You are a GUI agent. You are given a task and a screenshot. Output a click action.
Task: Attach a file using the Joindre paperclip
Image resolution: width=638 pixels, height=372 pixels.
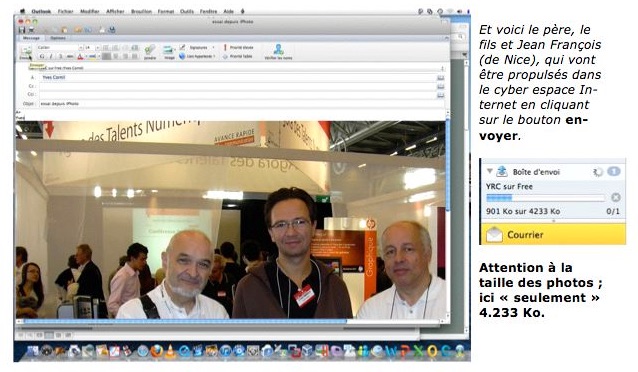point(150,52)
